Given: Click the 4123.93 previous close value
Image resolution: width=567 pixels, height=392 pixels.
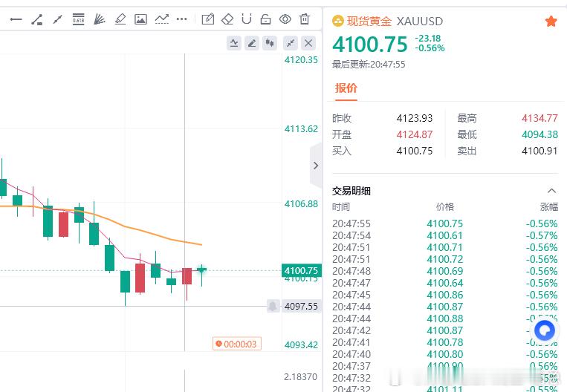Looking at the screenshot, I should point(415,118).
